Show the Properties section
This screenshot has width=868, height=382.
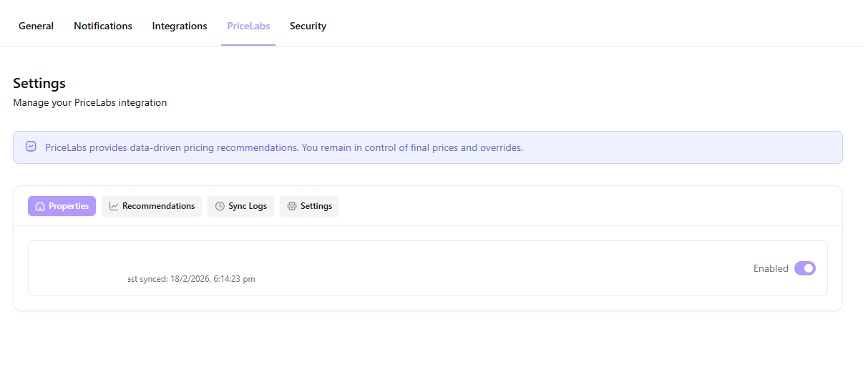[62, 206]
